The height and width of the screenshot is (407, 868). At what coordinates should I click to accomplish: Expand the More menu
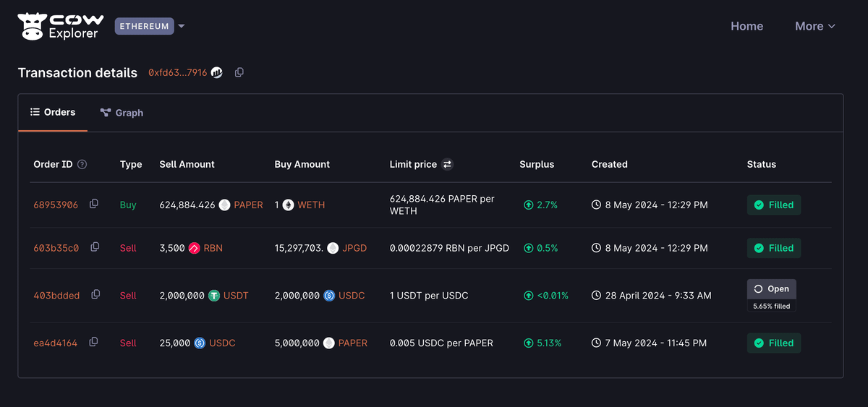coord(815,26)
